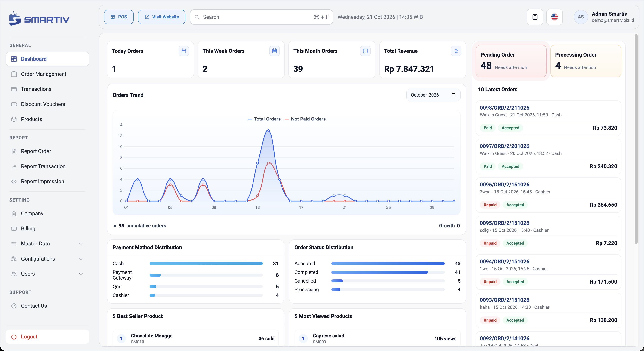Image resolution: width=644 pixels, height=351 pixels.
Task: Click the Logout button
Action: point(47,336)
